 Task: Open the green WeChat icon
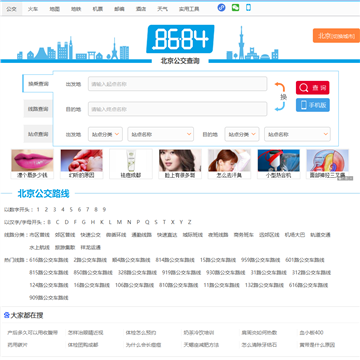pyautogui.click(x=235, y=8)
